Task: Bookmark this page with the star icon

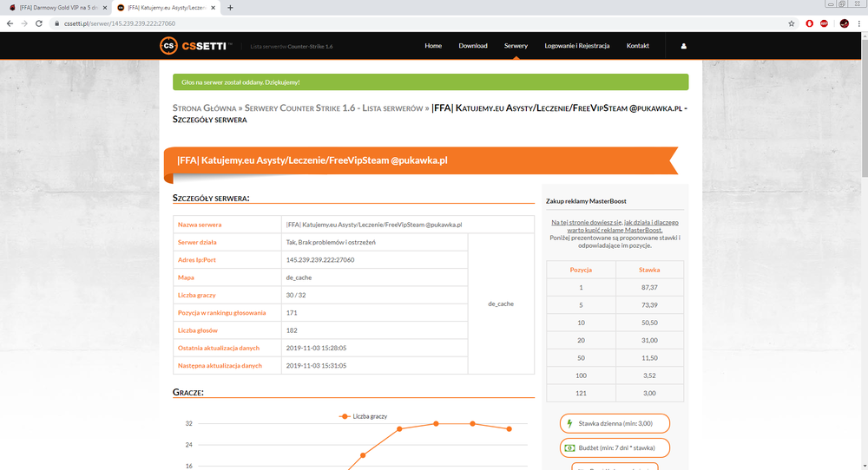Action: pyautogui.click(x=792, y=23)
